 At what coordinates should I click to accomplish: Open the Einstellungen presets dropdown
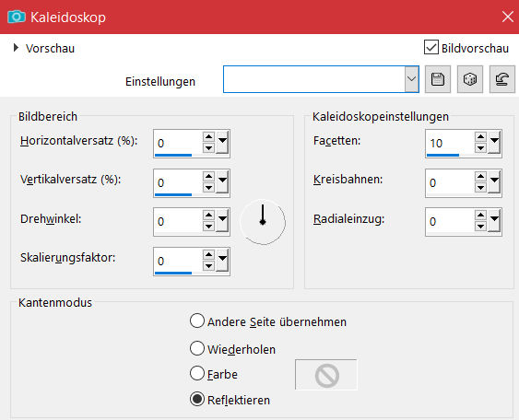pyautogui.click(x=411, y=79)
